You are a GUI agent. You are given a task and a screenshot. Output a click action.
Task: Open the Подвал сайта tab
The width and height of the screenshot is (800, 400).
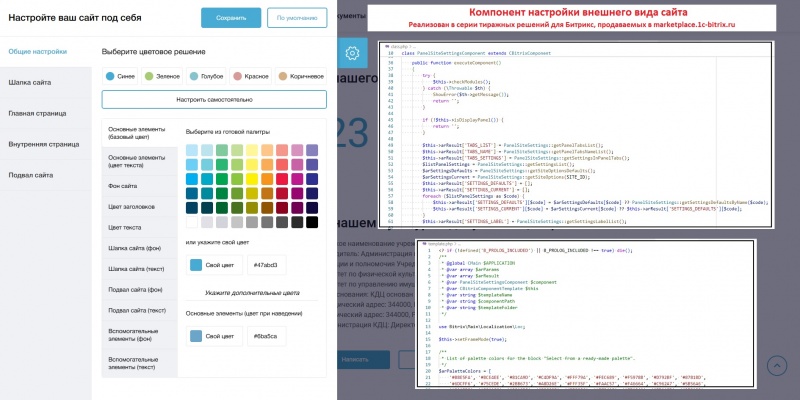coord(46,175)
